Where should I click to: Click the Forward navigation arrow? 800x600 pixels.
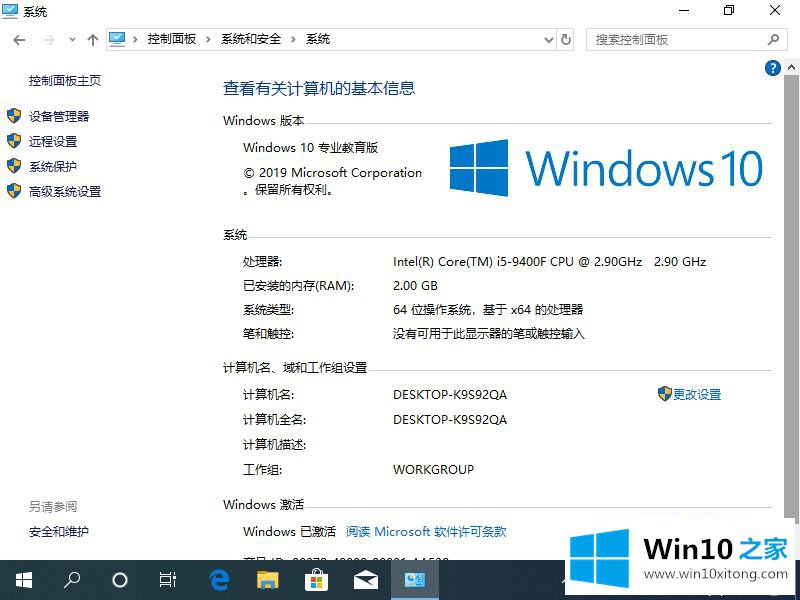pyautogui.click(x=48, y=40)
